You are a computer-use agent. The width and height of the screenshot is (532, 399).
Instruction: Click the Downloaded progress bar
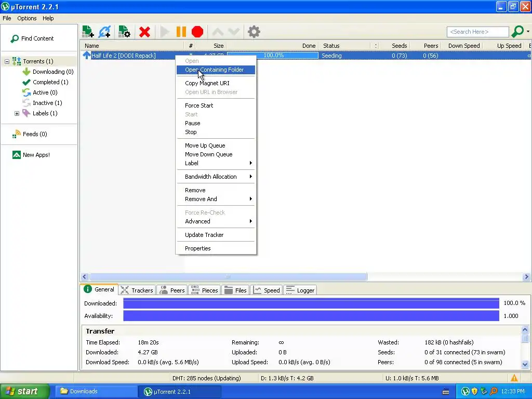click(311, 303)
